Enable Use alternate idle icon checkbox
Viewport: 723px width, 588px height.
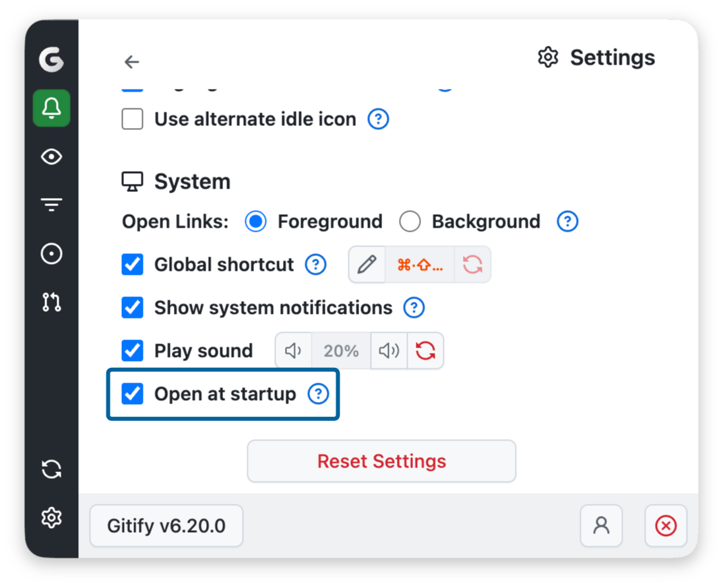tap(132, 120)
